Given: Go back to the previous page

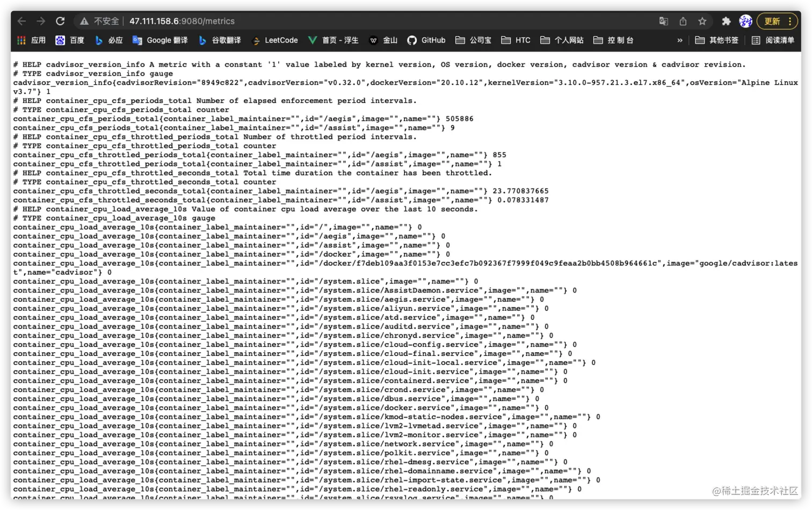Looking at the screenshot, I should (21, 21).
